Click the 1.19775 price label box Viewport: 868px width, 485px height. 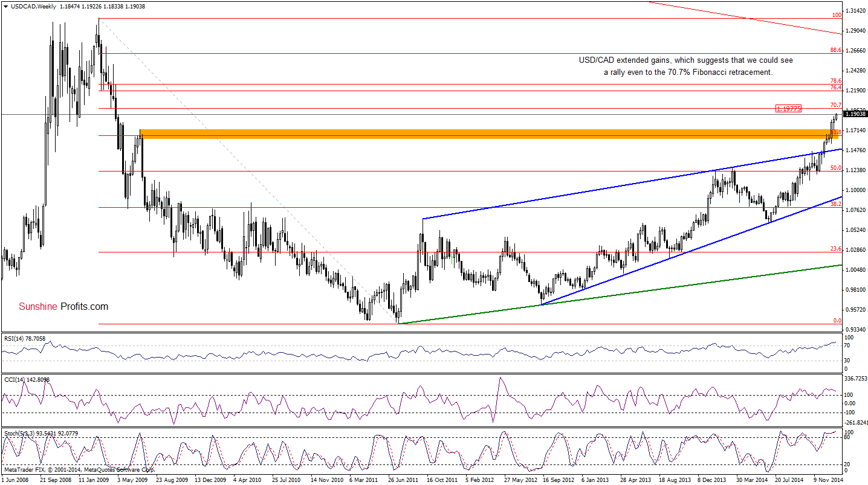click(789, 109)
